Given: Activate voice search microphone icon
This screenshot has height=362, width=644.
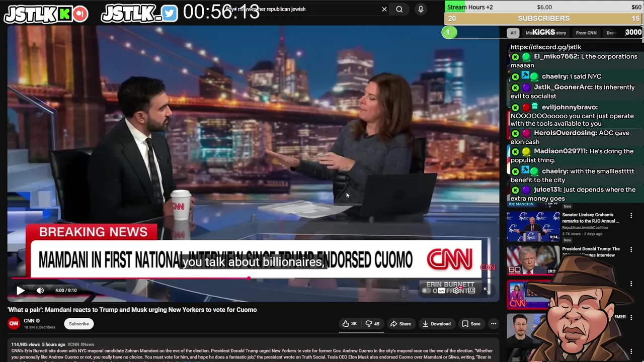Looking at the screenshot, I should 421,9.
